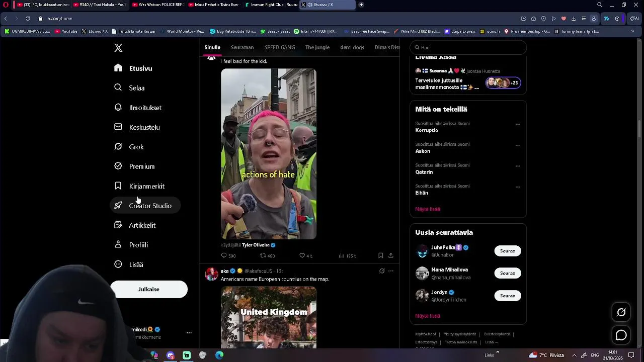The width and height of the screenshot is (644, 362).
Task: Open Käyttöehdot footer link
Action: (426, 334)
